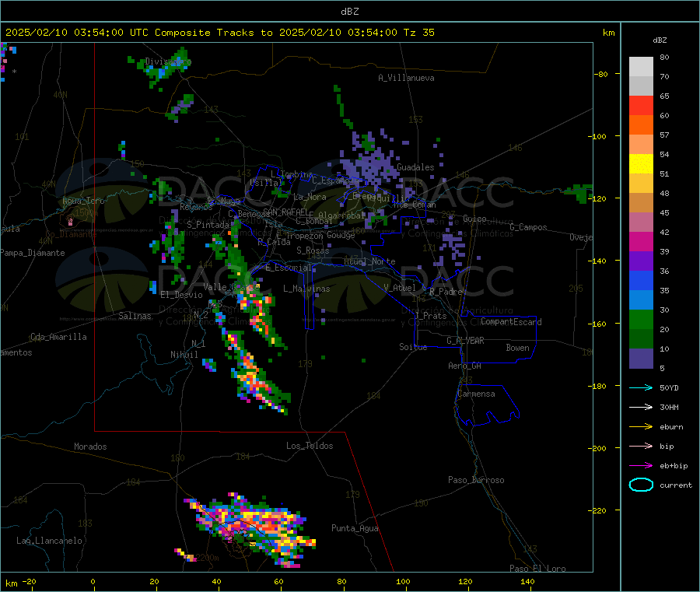Viewport: 700px width, 592px height.
Task: Click the 'El_Desvio' map label
Action: point(181,295)
